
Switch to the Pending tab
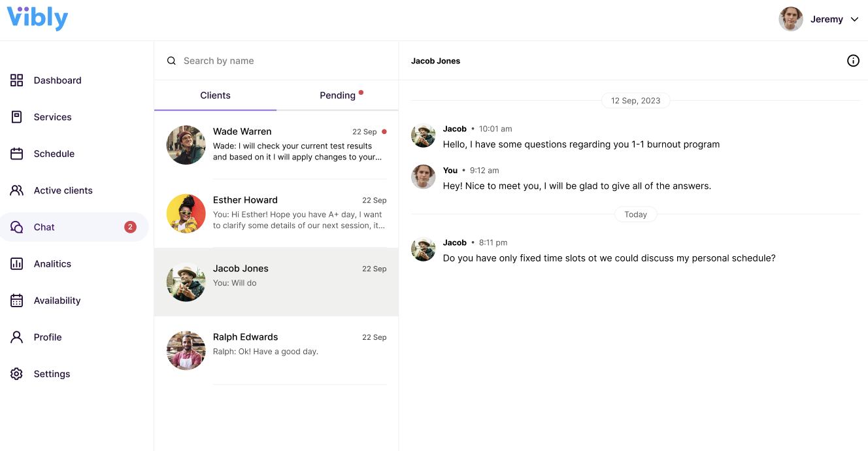coord(337,95)
